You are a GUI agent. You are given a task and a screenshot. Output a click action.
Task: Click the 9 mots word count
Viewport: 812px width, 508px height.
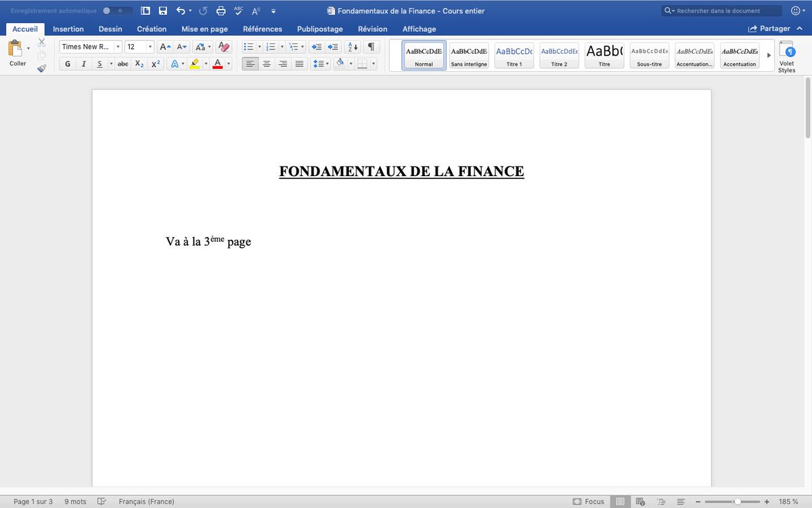pos(75,501)
